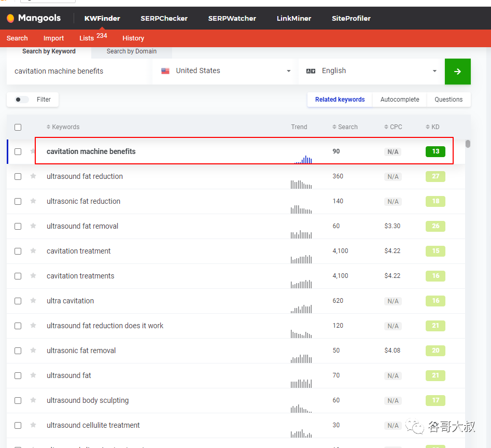Image resolution: width=491 pixels, height=448 pixels.
Task: Open SERPChecker in top navigation
Action: (x=164, y=19)
